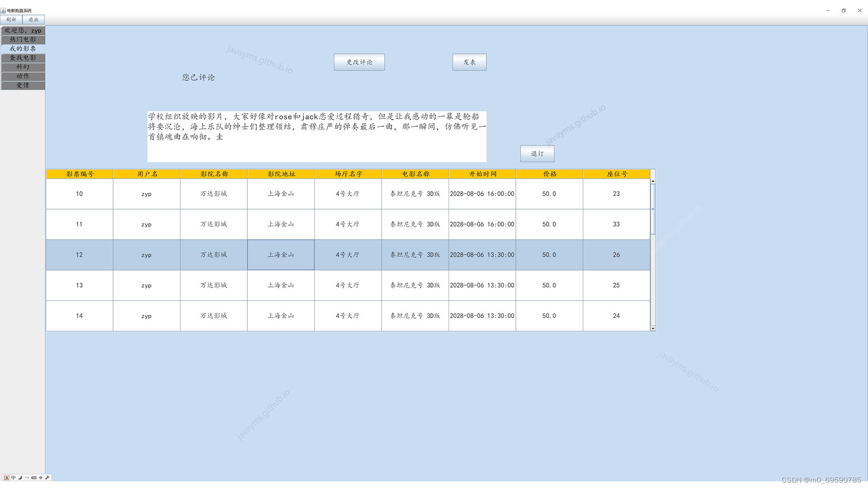Click seat number 33 cell

pyautogui.click(x=617, y=224)
